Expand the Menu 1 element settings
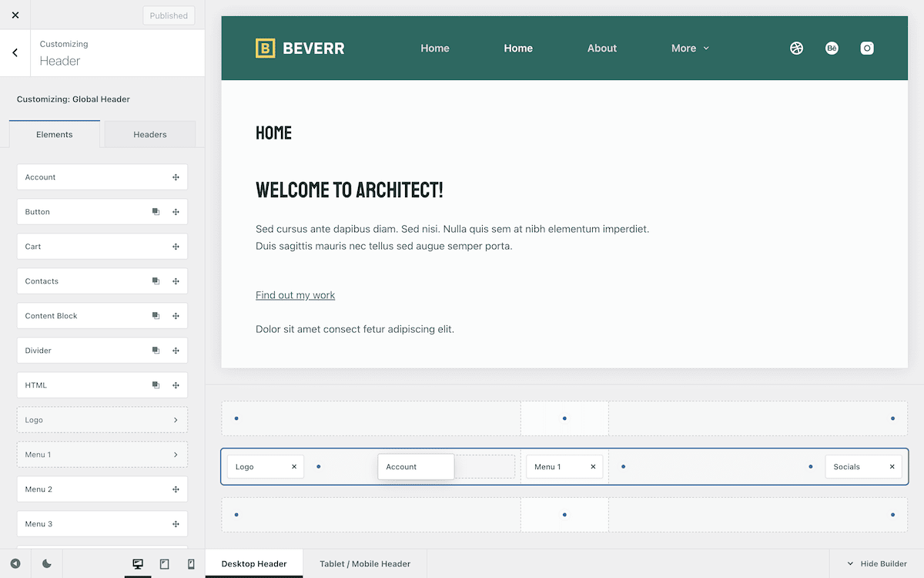 [x=176, y=455]
